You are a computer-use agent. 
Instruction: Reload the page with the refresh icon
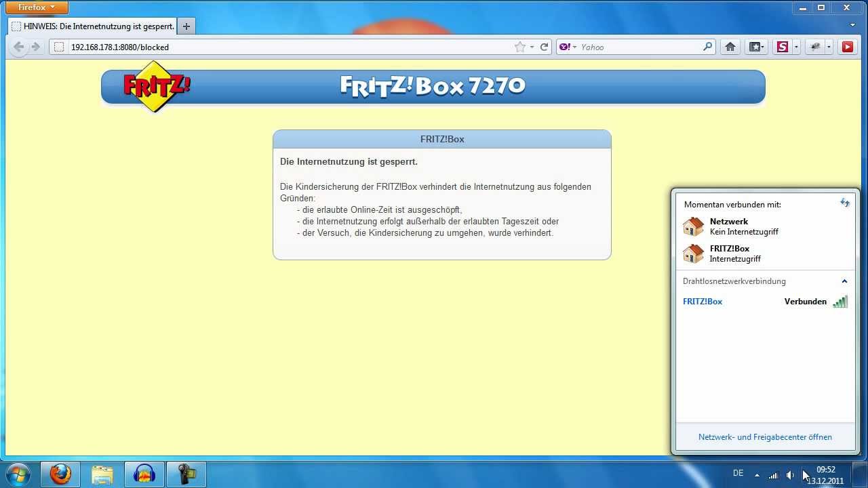pyautogui.click(x=544, y=47)
